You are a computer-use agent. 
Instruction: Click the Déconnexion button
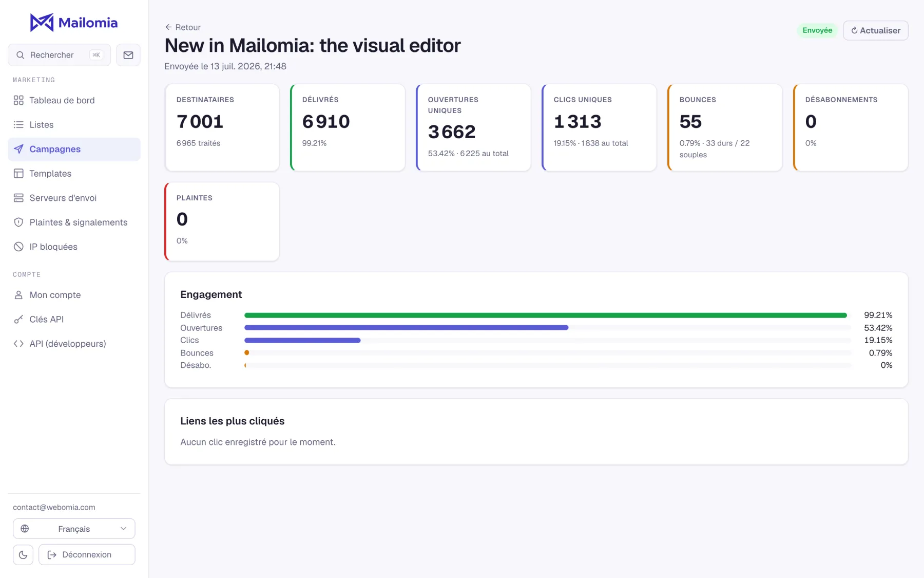click(x=87, y=554)
